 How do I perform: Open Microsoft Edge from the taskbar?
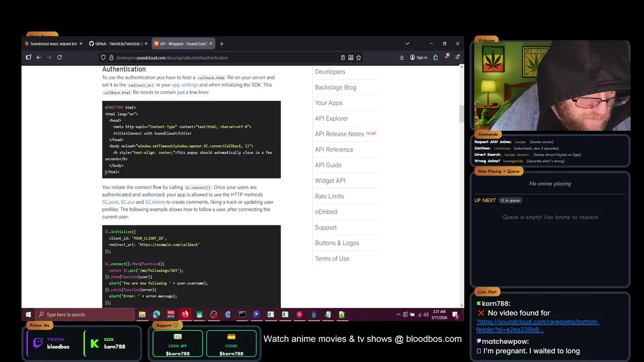tap(156, 315)
